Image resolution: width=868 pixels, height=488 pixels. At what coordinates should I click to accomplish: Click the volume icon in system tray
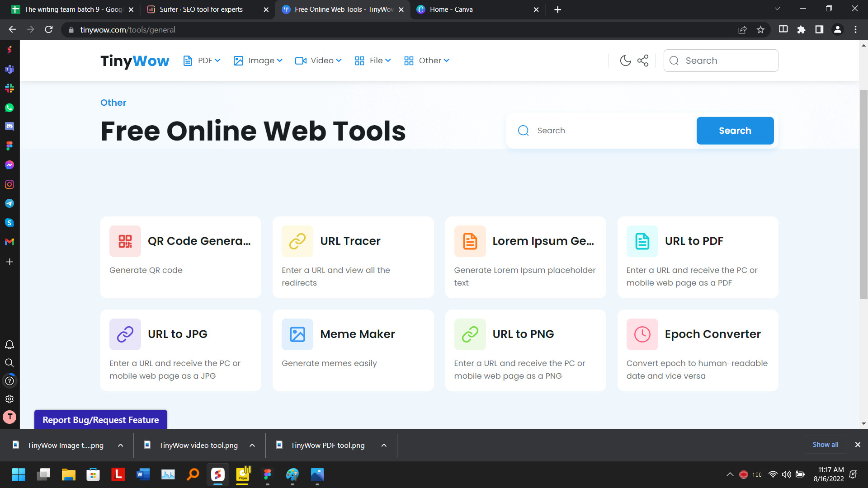787,474
